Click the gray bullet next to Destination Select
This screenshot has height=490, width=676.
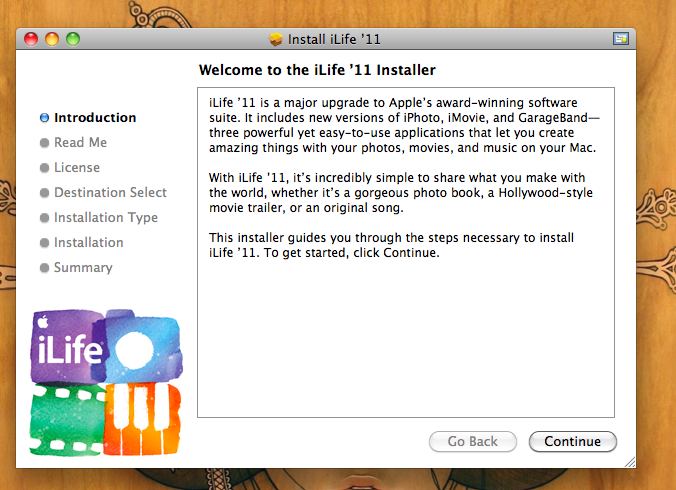(44, 193)
